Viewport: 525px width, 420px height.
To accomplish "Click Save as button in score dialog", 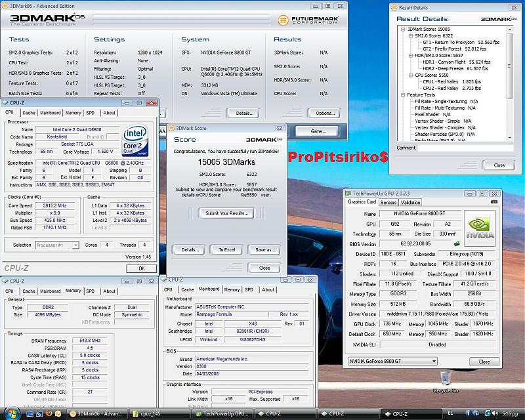I will click(264, 250).
